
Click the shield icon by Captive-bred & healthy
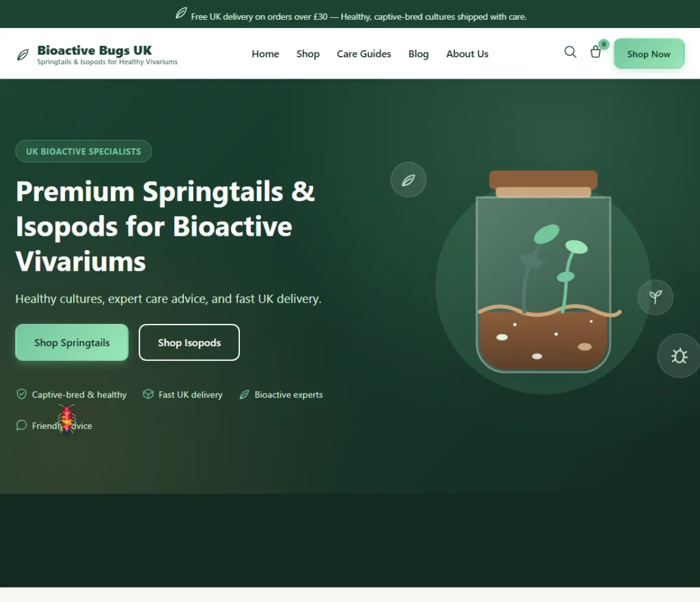pyautogui.click(x=21, y=394)
